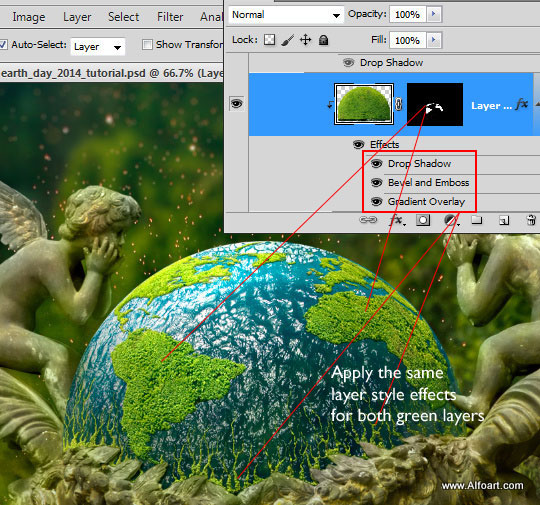The width and height of the screenshot is (540, 505).
Task: Click the Bevel and Emboss effect name
Action: 428,182
